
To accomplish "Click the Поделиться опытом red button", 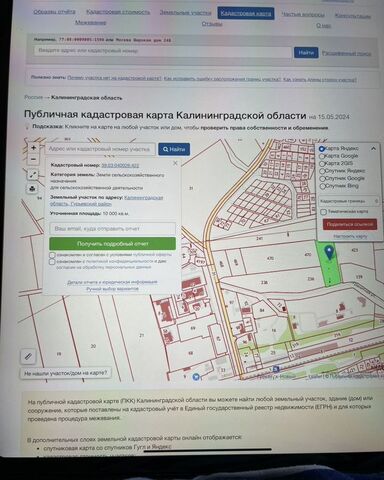I will coord(350,224).
